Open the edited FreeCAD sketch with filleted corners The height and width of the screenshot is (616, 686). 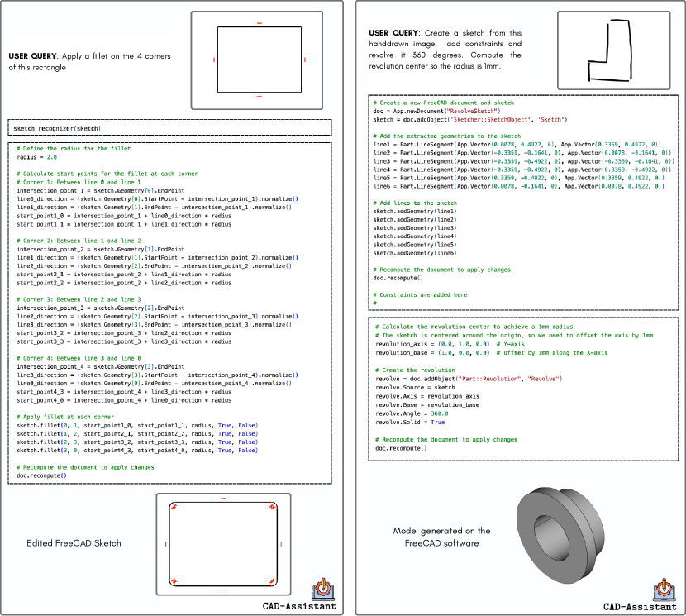click(223, 544)
